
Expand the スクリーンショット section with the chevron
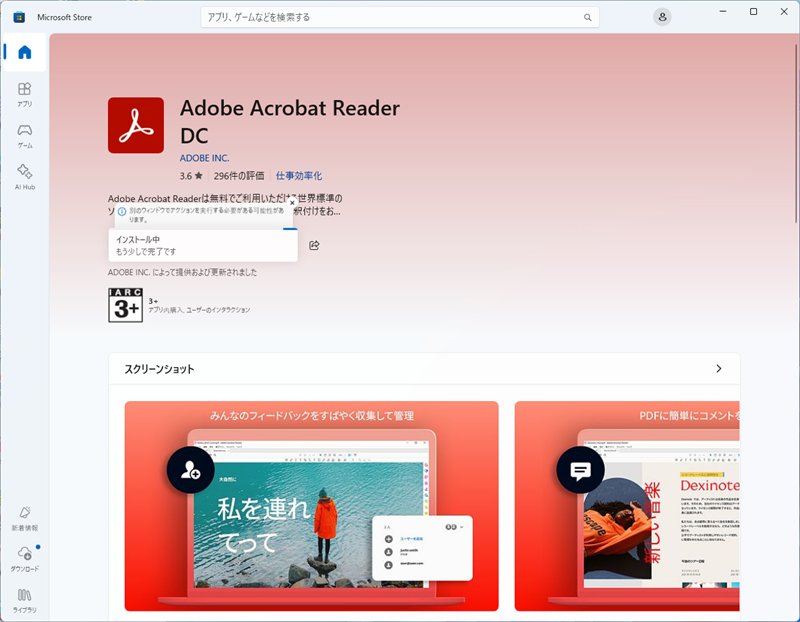[718, 369]
